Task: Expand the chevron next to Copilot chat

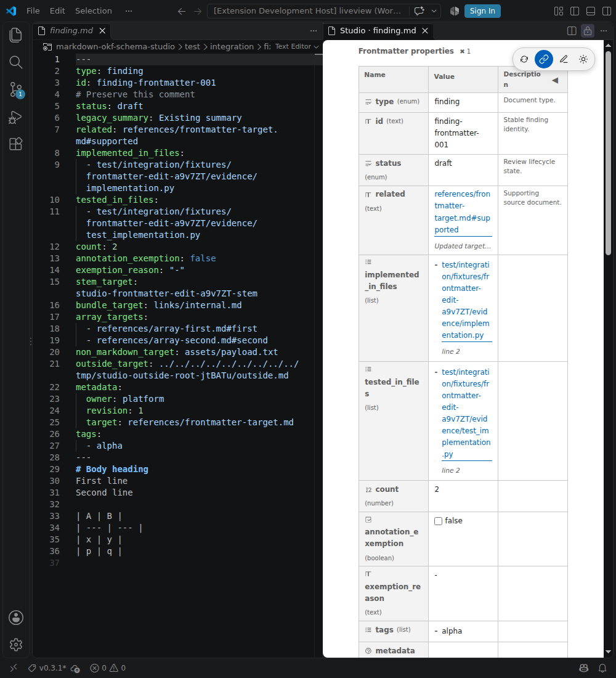Action: (x=434, y=11)
